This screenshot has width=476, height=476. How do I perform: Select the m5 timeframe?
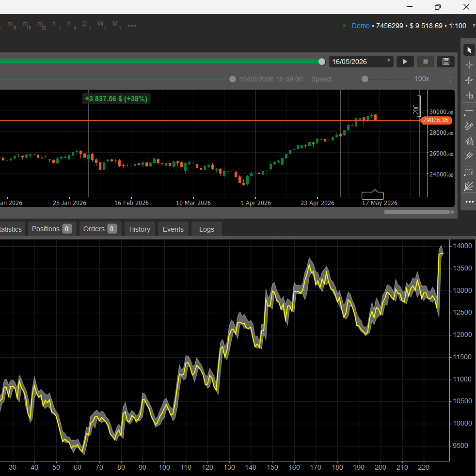point(11,25)
